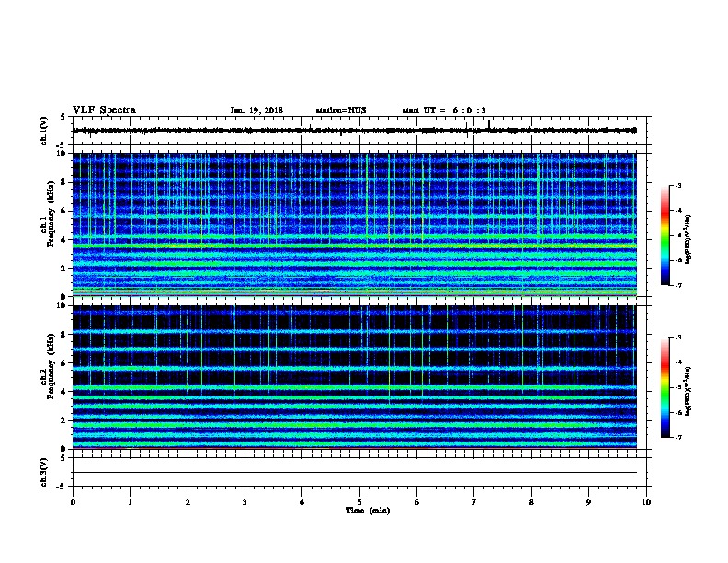Click the "6" tick on the time axis

[417, 502]
